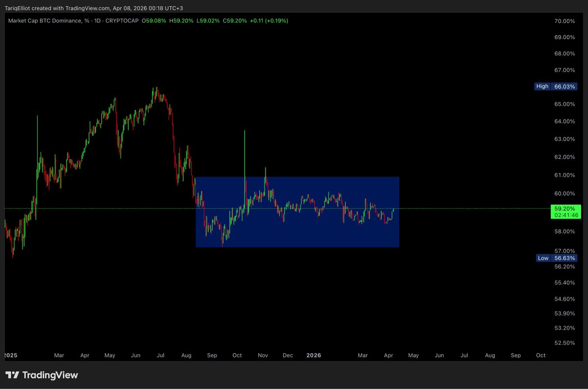Click the 52.50% price axis label
This screenshot has width=588, height=389.
point(564,342)
